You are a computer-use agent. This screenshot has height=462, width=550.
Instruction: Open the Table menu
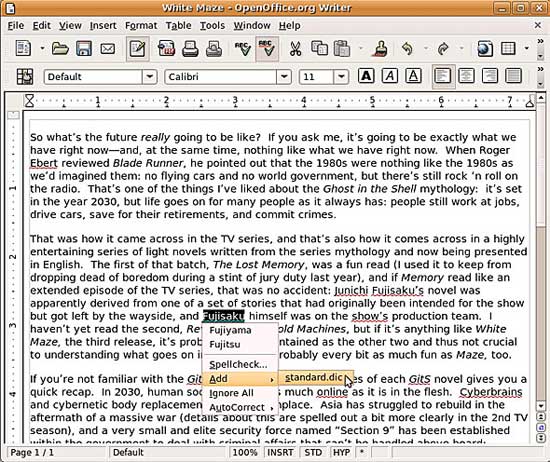click(x=179, y=26)
